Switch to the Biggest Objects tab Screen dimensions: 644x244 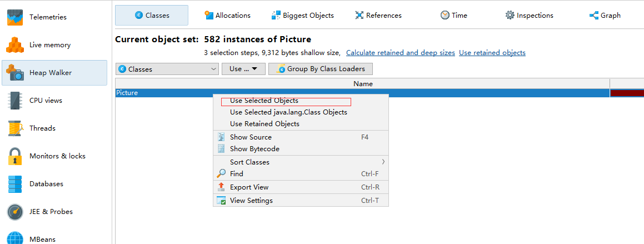(303, 16)
